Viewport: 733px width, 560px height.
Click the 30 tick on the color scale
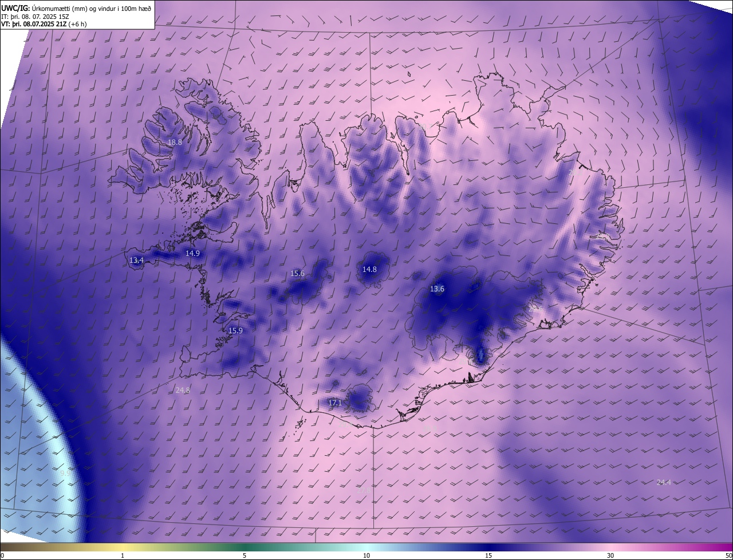pos(610,555)
